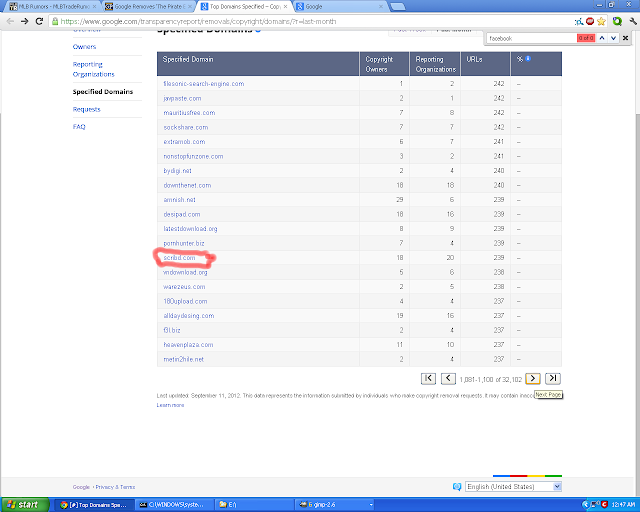Click the red C tray icon

point(605,505)
